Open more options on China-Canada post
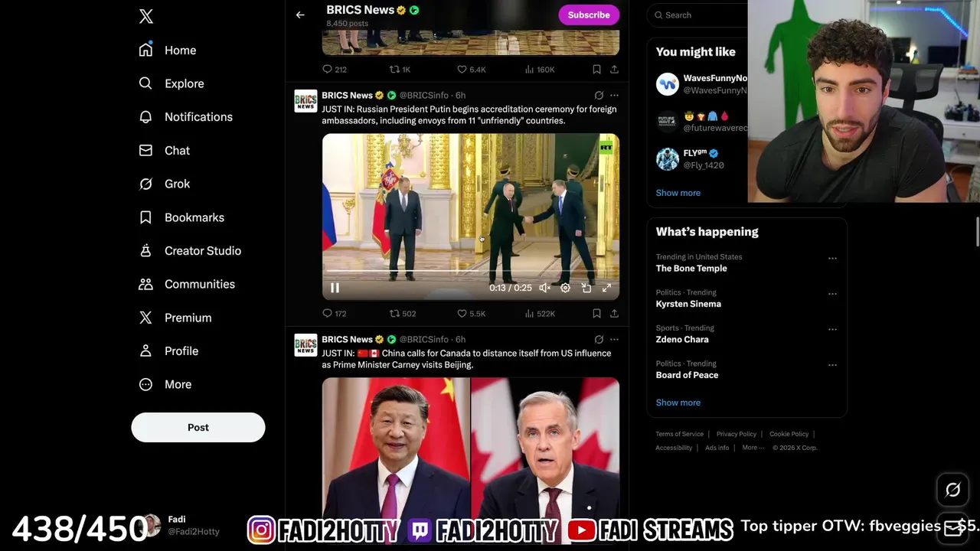The height and width of the screenshot is (551, 980). coord(614,339)
